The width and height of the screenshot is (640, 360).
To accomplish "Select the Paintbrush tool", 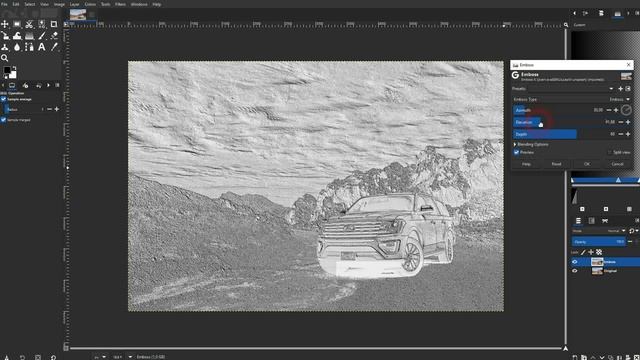I will click(42, 36).
